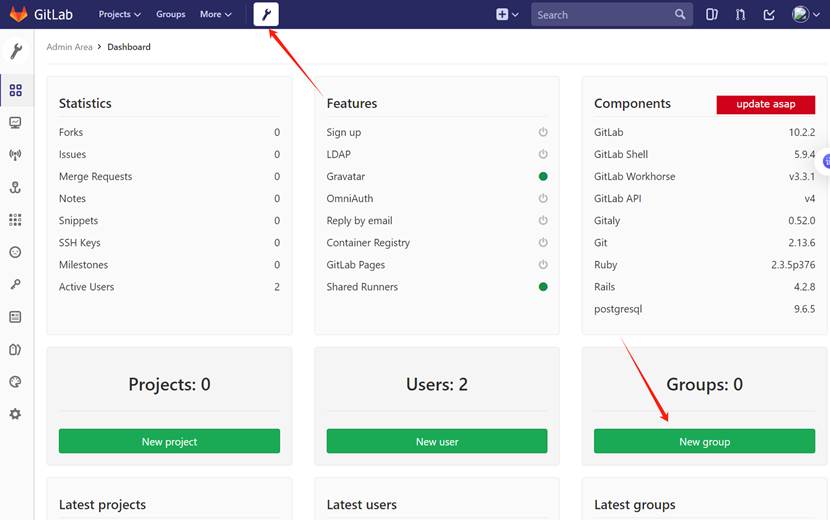The image size is (830, 520).
Task: Select the Git version 2.13.6
Action: (801, 243)
